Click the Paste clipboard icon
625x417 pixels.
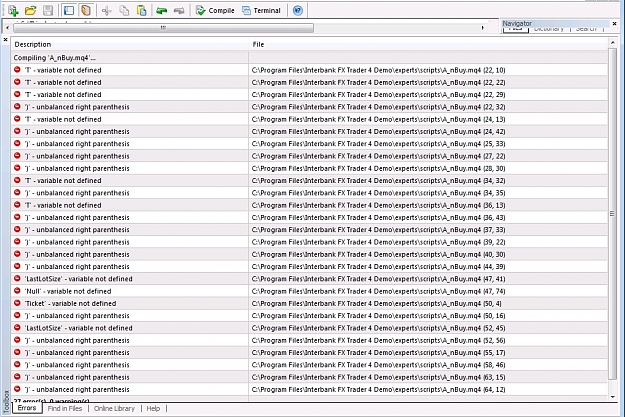pyautogui.click(x=142, y=11)
